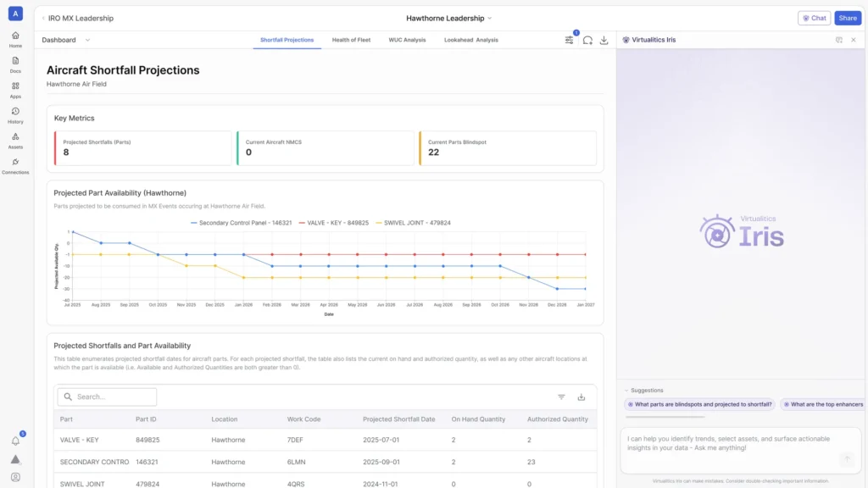Click the Share button
This screenshot has height=488, width=868.
pyautogui.click(x=847, y=18)
